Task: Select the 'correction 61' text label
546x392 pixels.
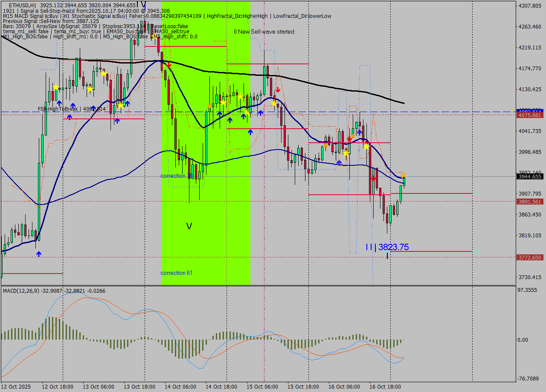Action: tap(176, 273)
